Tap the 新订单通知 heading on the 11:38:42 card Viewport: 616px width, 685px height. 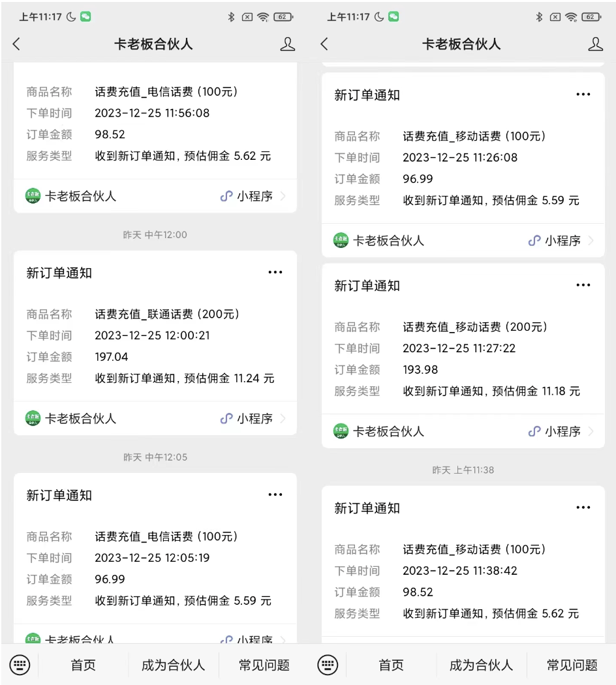(367, 508)
